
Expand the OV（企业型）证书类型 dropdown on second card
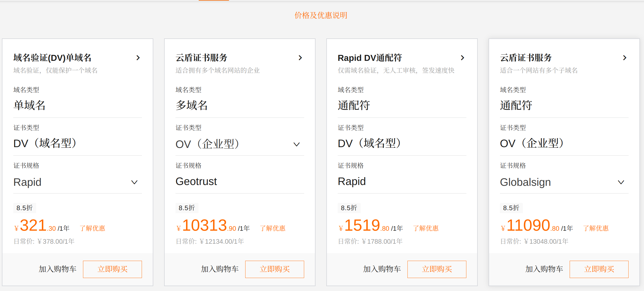tap(297, 144)
